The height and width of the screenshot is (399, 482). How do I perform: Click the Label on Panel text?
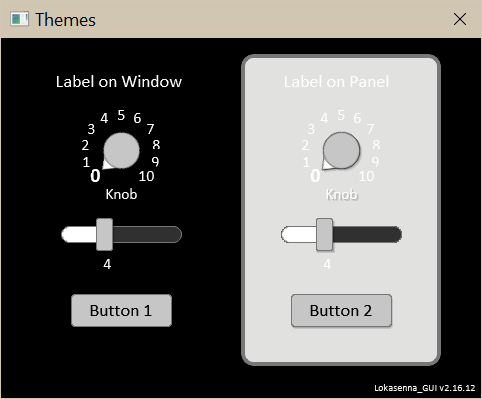pos(336,82)
